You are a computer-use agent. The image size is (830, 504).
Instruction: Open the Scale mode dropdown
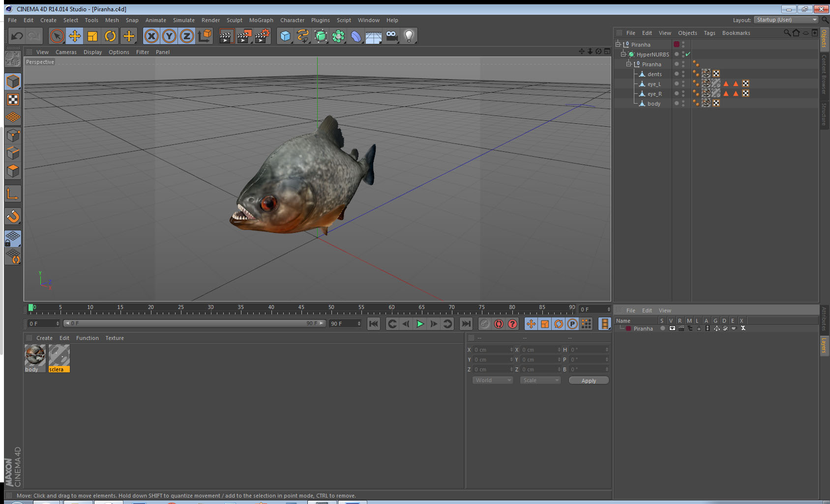540,380
